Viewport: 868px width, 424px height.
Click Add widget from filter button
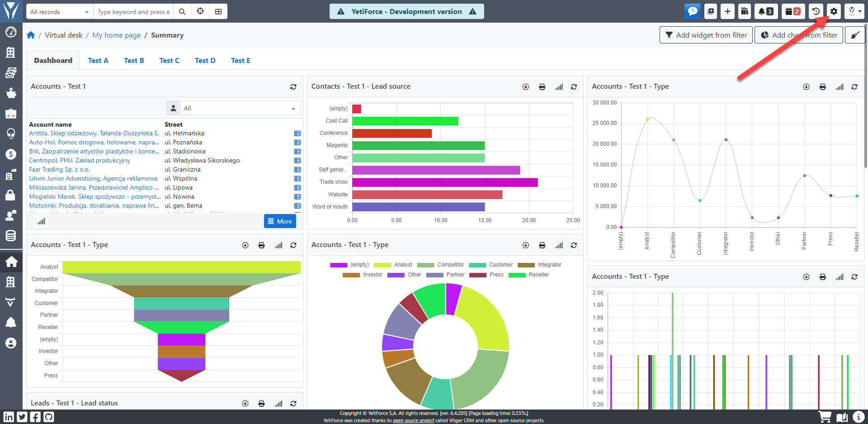pos(706,35)
